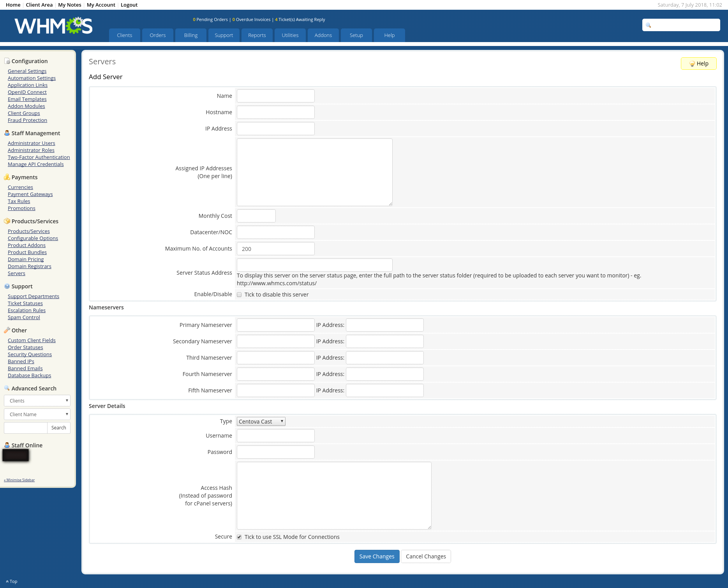This screenshot has width=728, height=588.
Task: Click the Other wrench icon
Action: tap(7, 330)
